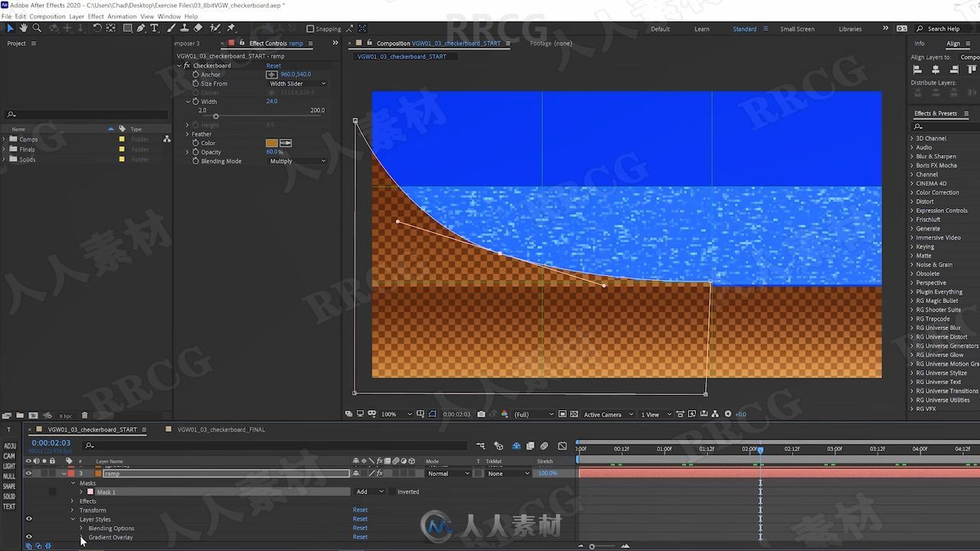Click the Color eyedropper icon
This screenshot has width=980, height=551.
click(x=286, y=143)
